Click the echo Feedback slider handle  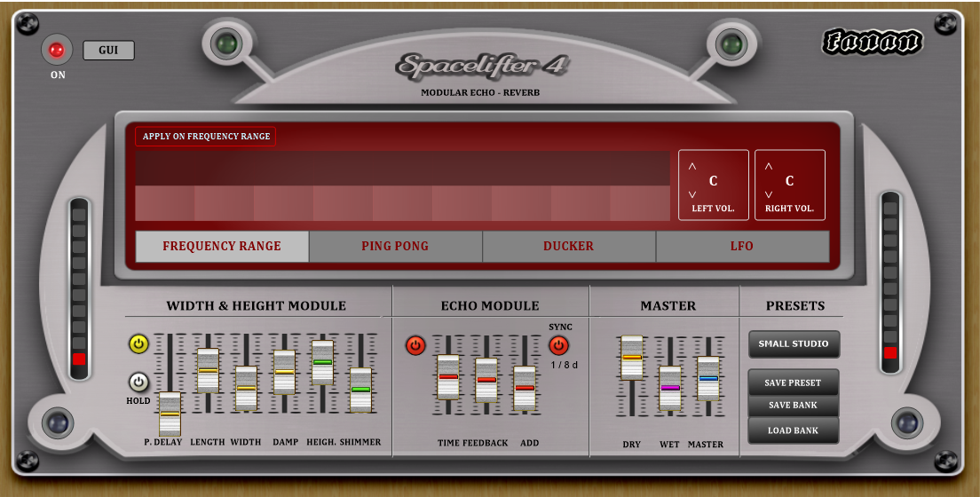pyautogui.click(x=486, y=380)
